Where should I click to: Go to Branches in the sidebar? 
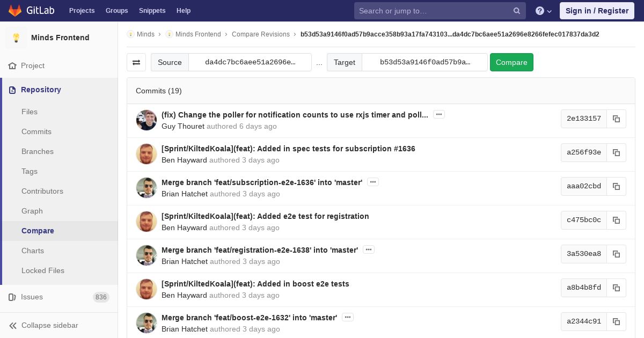(x=38, y=151)
